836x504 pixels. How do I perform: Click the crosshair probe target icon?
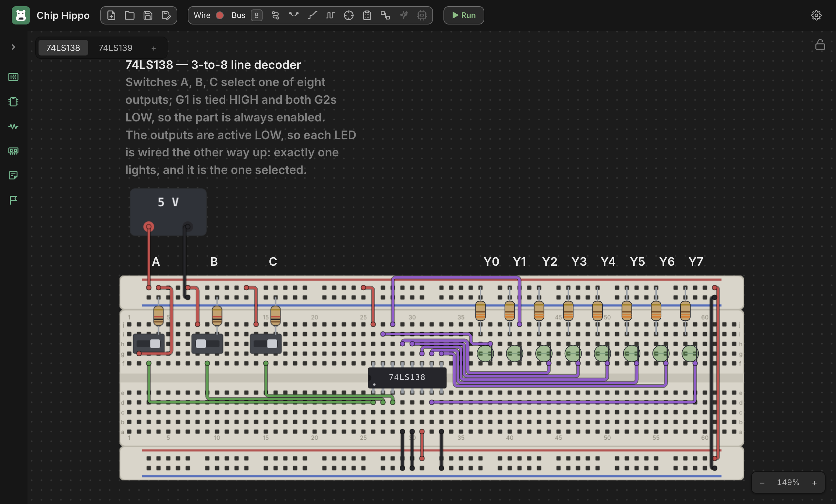pyautogui.click(x=349, y=15)
